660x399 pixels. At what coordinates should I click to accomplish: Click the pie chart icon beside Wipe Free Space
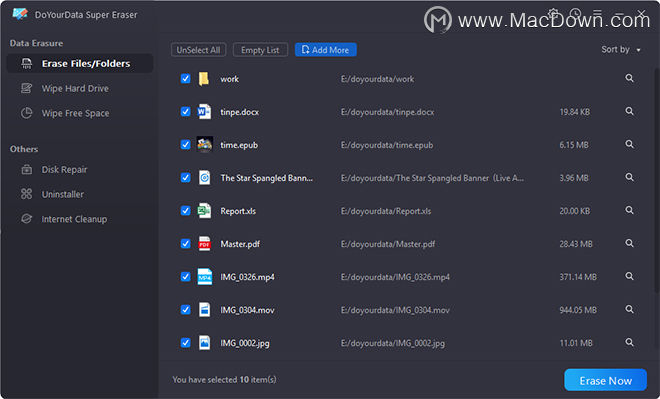pos(27,113)
